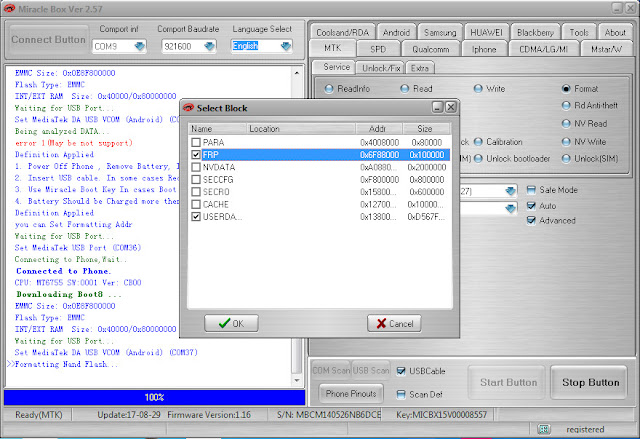Select the Write radio option

pos(478,89)
